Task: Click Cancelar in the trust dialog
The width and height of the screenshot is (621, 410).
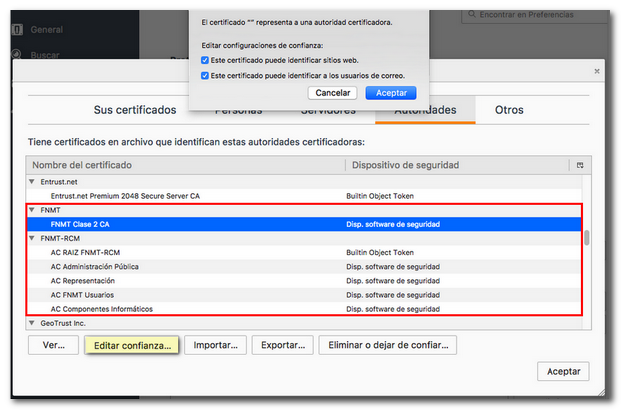Action: 333,92
